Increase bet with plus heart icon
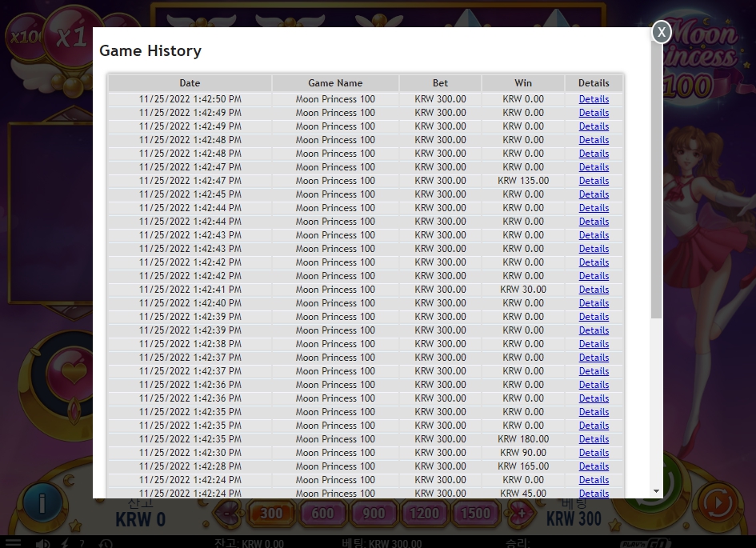This screenshot has height=548, width=756. click(x=521, y=514)
